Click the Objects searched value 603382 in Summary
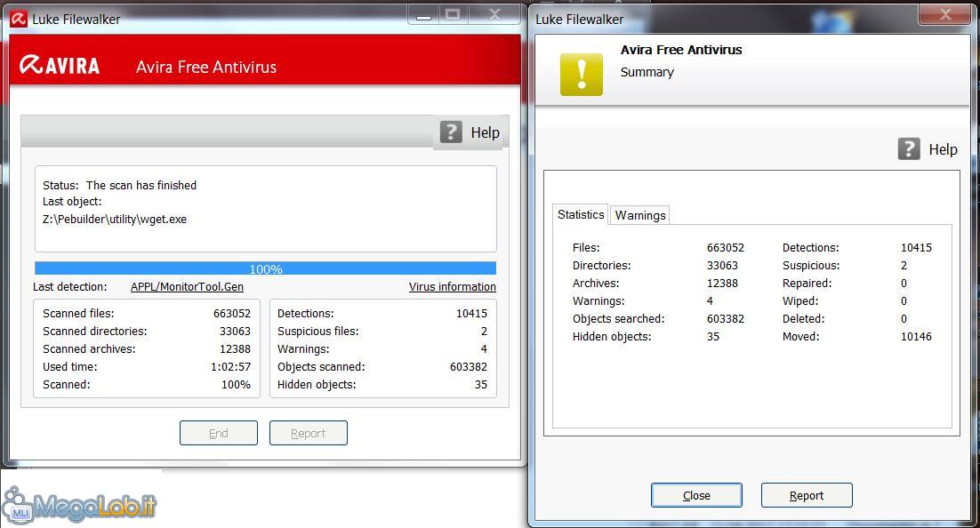 (726, 319)
